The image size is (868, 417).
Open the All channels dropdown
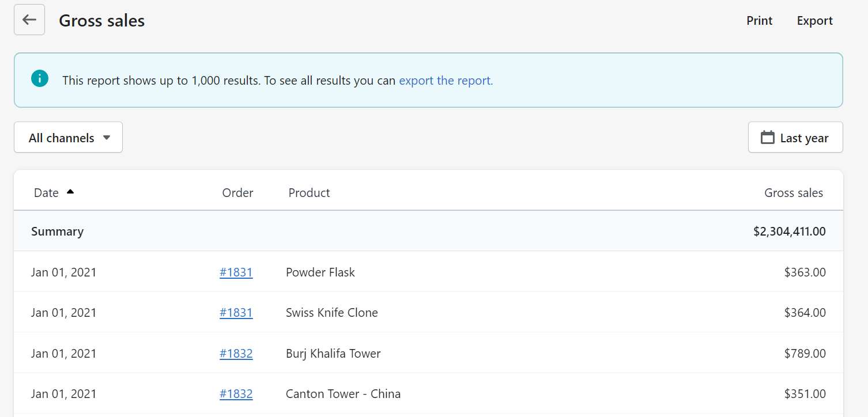pos(68,137)
